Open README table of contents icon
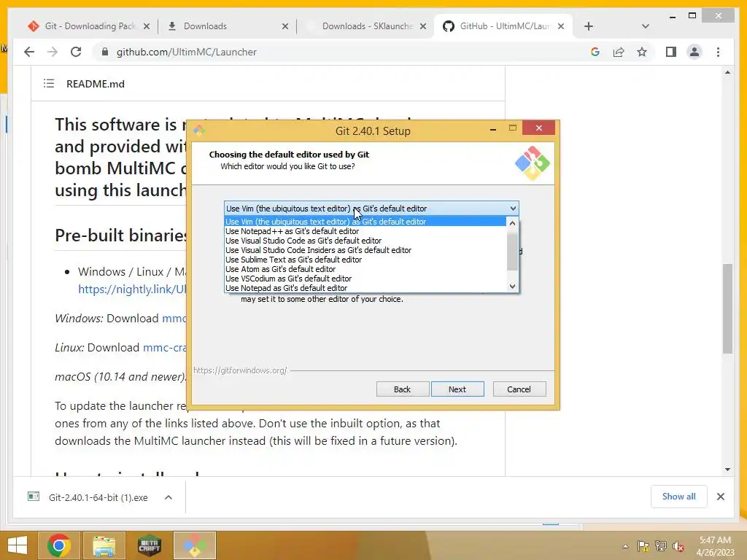 coord(49,84)
